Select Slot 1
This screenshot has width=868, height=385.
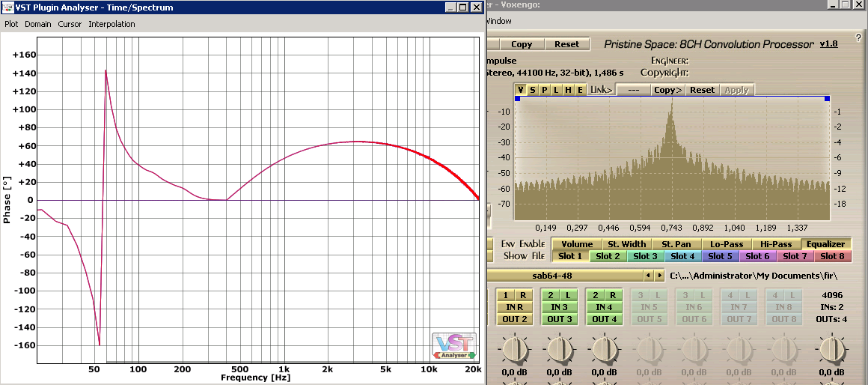(570, 256)
